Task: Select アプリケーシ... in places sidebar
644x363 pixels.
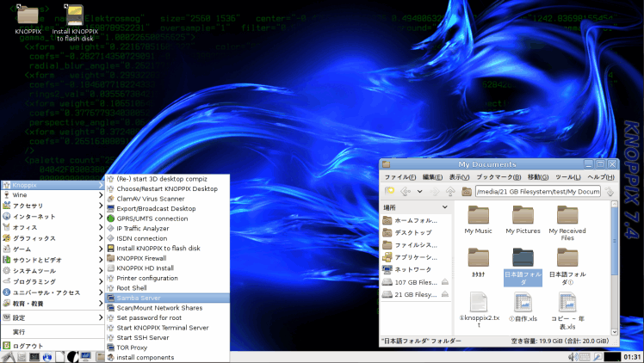Action: [416, 257]
